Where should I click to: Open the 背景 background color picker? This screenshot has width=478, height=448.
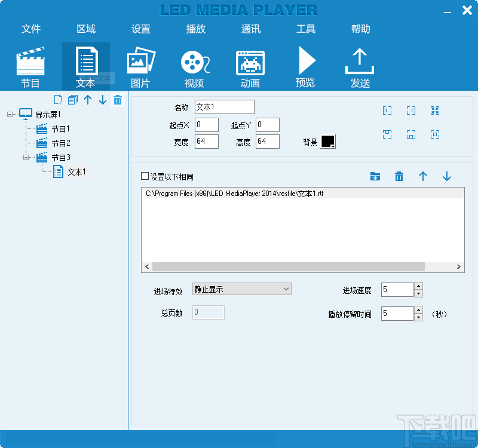(x=328, y=142)
